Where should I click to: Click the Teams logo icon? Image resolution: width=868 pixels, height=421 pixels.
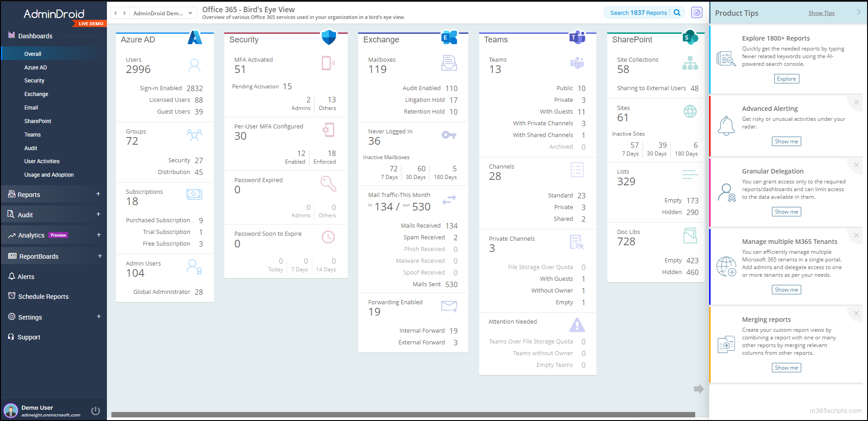[577, 37]
